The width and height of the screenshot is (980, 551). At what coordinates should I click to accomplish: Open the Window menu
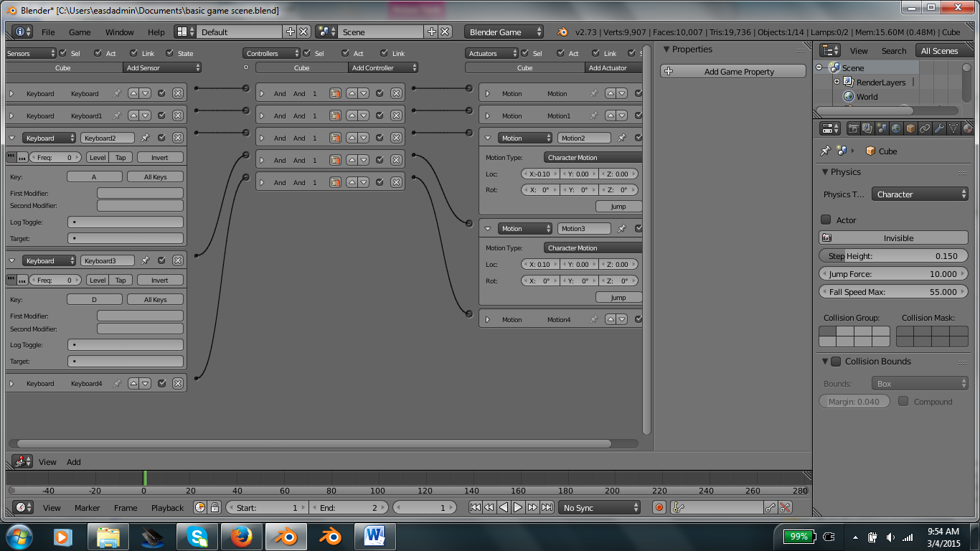120,32
